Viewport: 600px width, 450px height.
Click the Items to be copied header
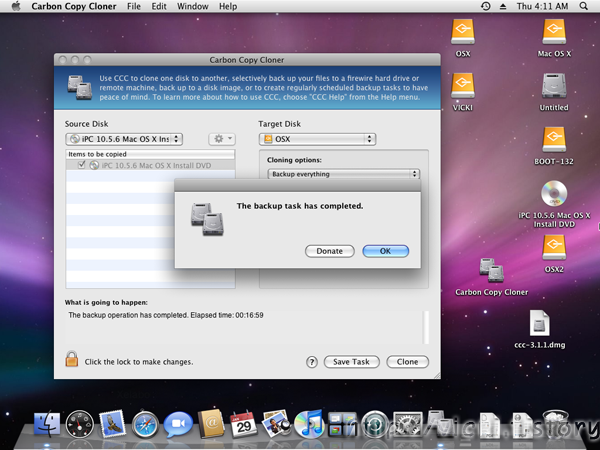(150, 154)
